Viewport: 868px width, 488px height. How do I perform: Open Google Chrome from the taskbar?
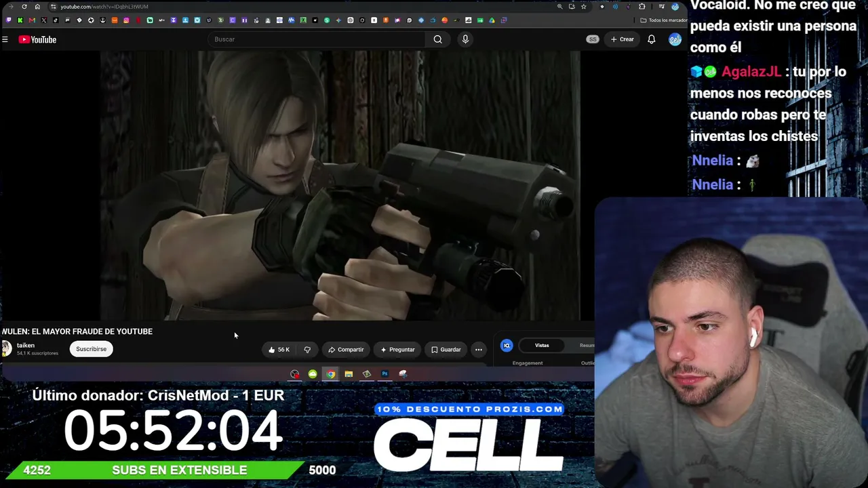coord(330,374)
